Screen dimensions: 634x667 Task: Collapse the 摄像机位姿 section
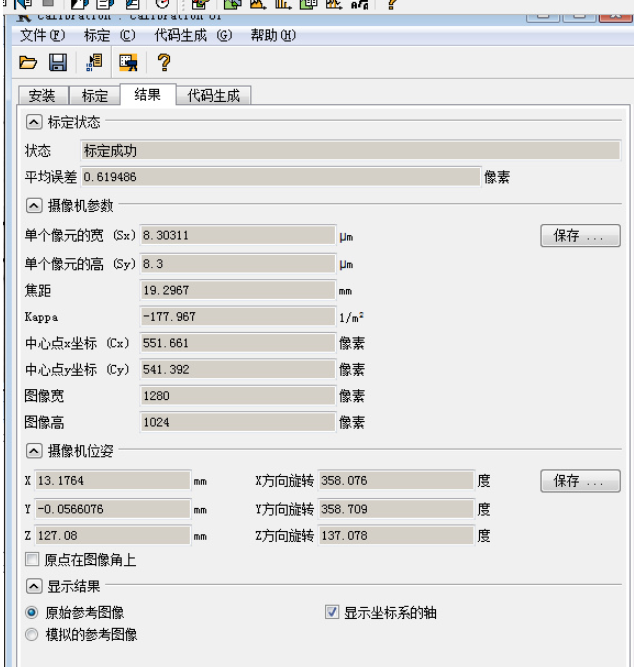tap(34, 450)
